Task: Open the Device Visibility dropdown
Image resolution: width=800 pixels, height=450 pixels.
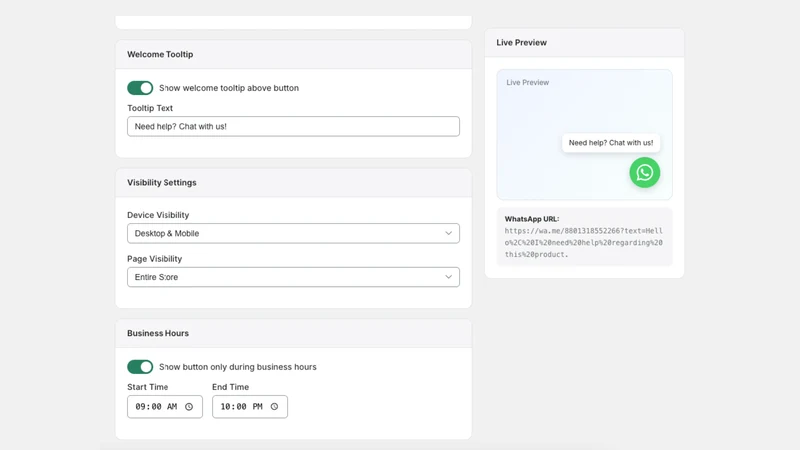Action: click(x=293, y=233)
